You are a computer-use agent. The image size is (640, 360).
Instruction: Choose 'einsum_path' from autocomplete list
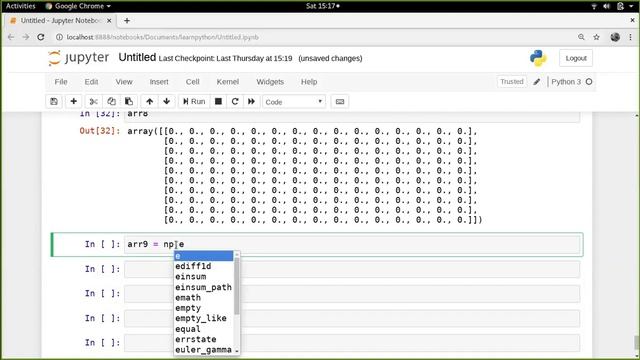coord(203,287)
